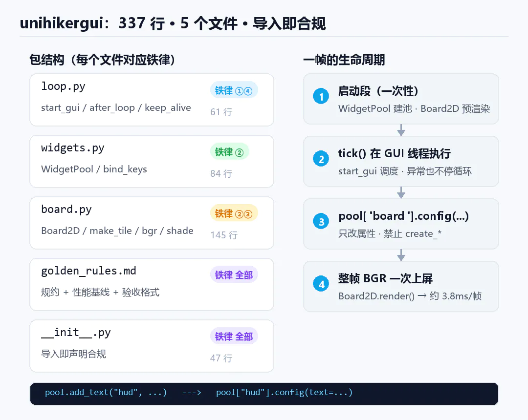Click the pool.add_text("hud", ...) code
Screen dimensions: 528x420
(x=106, y=393)
